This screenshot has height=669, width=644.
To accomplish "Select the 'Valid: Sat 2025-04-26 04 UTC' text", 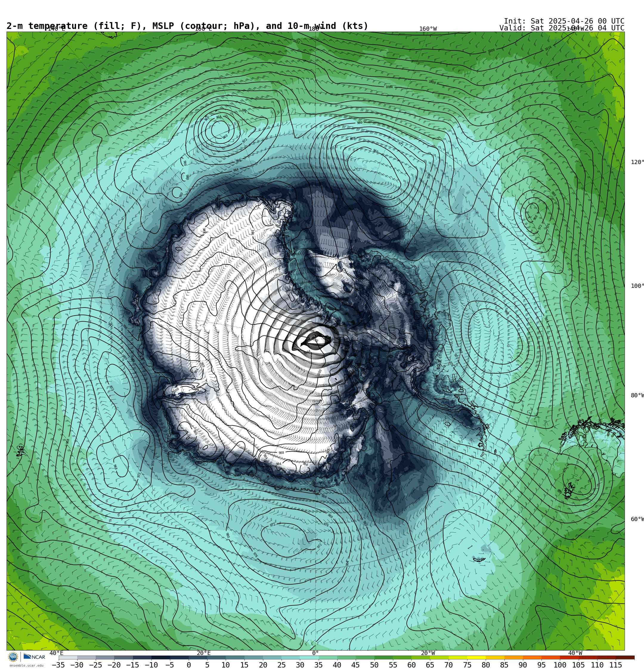I will tap(562, 28).
